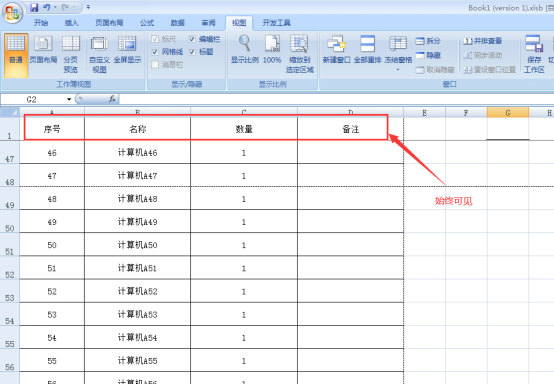
Task: Open the 开始 ribbon tab
Action: pos(41,23)
